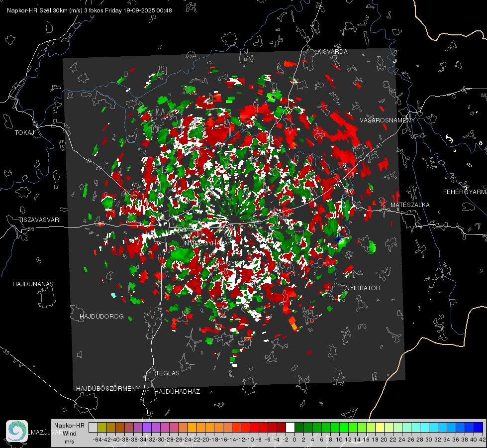The width and height of the screenshot is (487, 448).
Task: Click the HAJDÚNÁNÁS town label
Action: coord(33,284)
